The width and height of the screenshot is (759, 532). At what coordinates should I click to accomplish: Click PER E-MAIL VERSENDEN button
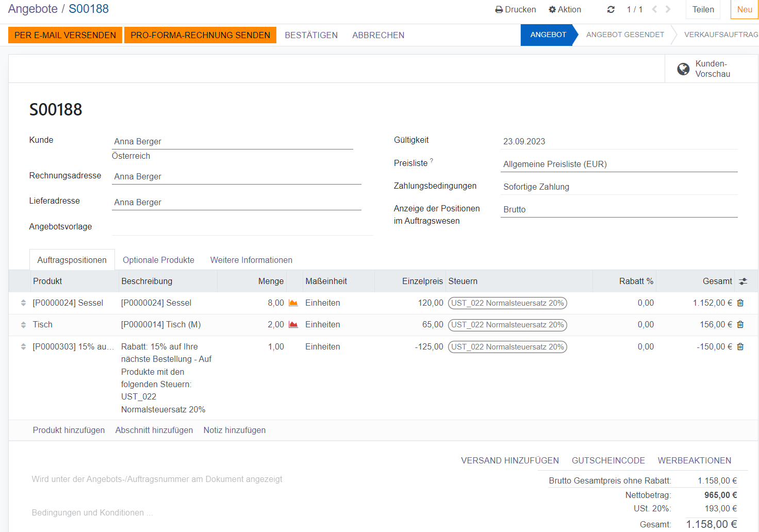(x=65, y=35)
